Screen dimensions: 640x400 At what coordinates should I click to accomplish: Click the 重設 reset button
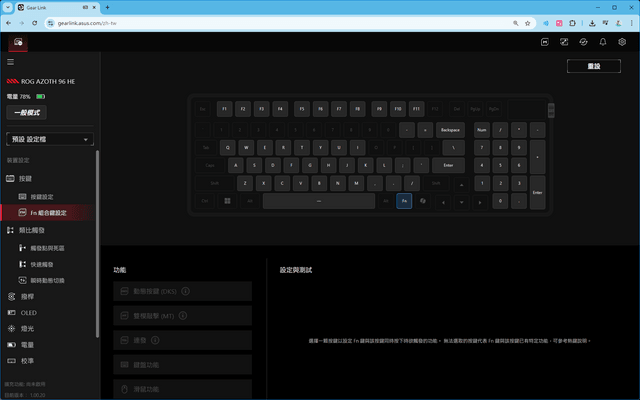coord(594,66)
